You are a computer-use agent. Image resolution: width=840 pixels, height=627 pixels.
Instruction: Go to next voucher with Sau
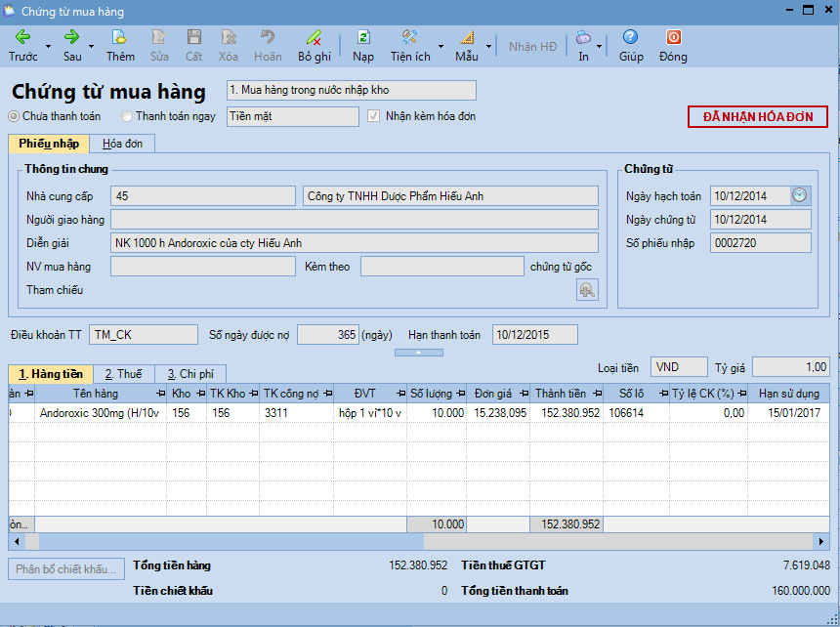[71, 46]
